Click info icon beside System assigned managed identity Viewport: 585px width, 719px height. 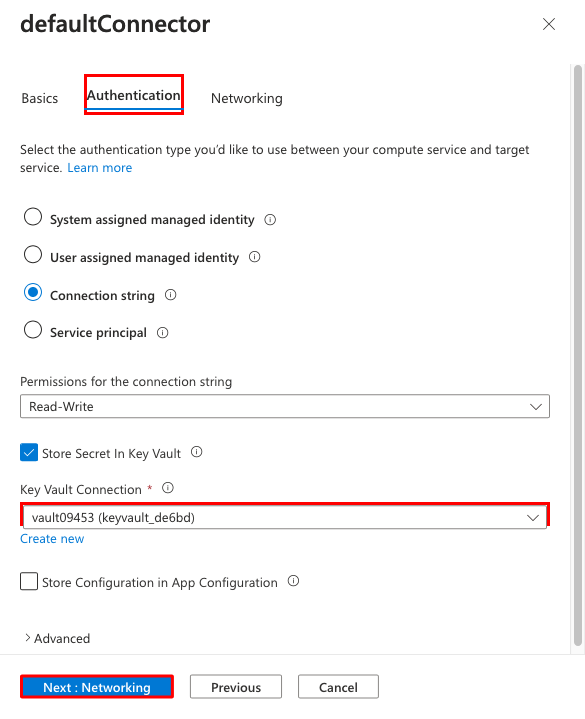(x=270, y=220)
